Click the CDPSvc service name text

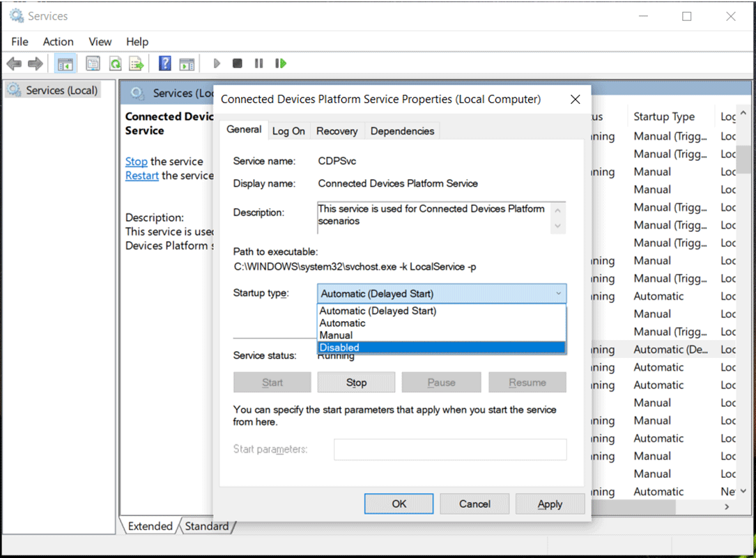pyautogui.click(x=337, y=161)
